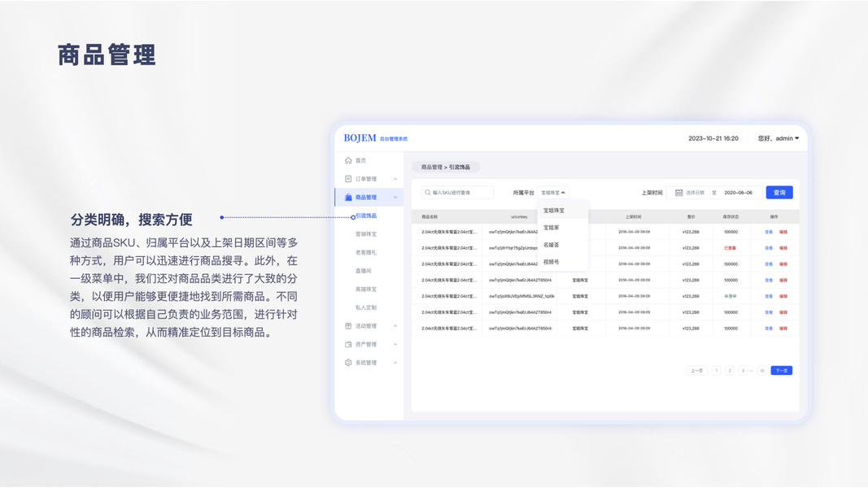
Task: Click the 补货中 stock status cell
Action: (x=731, y=296)
